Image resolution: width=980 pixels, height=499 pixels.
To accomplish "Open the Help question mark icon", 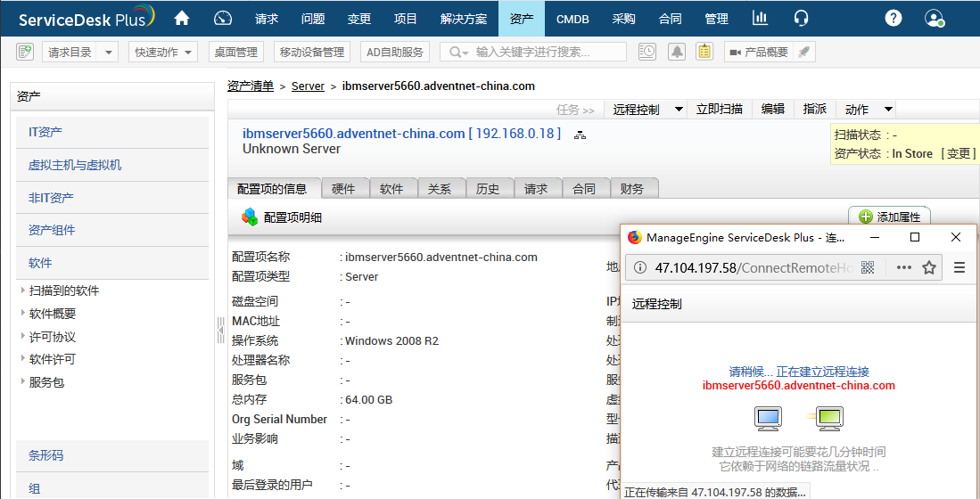I will point(894,19).
